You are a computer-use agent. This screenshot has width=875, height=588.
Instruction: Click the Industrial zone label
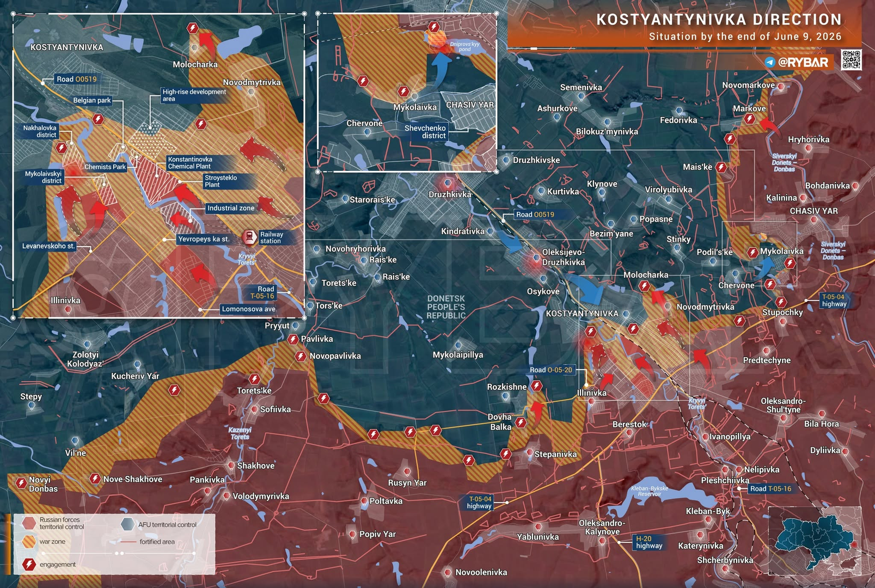pyautogui.click(x=231, y=208)
